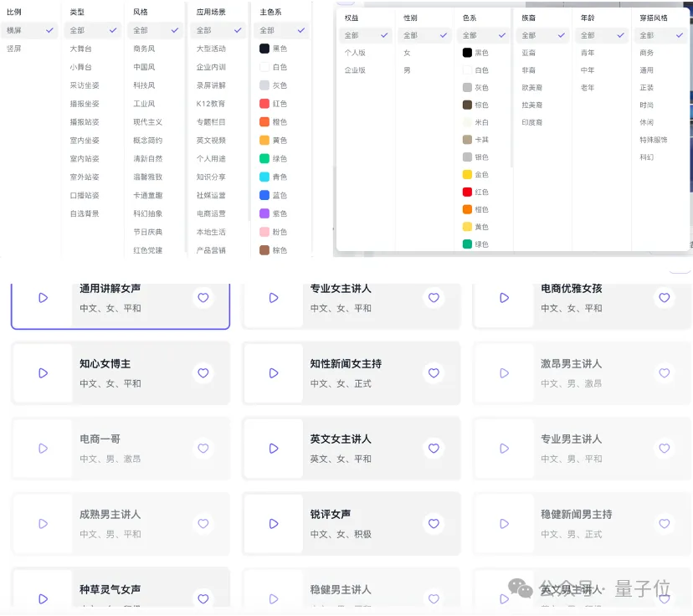
Task: Play the 电商一哥 voice sample
Action: pos(43,449)
